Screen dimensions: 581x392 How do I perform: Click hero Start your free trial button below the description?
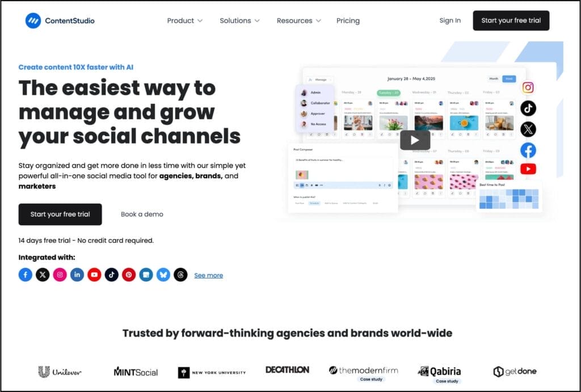tap(60, 214)
